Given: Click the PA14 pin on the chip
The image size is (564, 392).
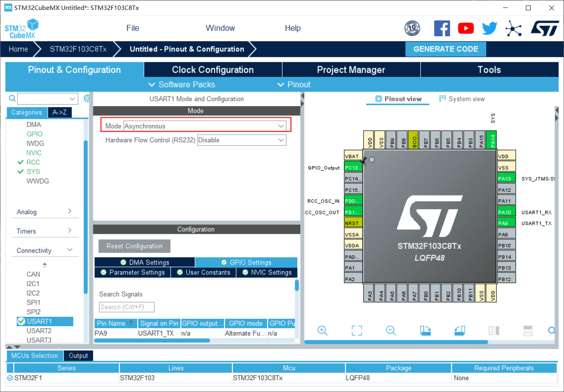Looking at the screenshot, I should click(x=491, y=140).
